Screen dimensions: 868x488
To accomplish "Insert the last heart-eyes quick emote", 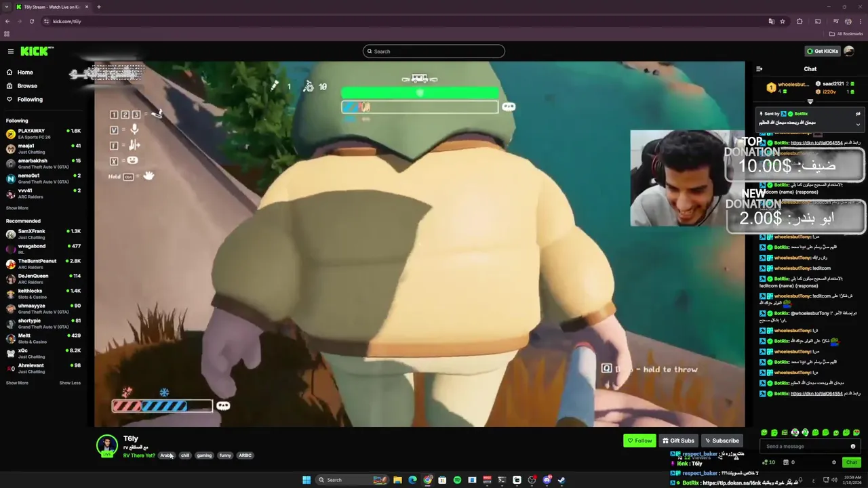I will (x=856, y=432).
